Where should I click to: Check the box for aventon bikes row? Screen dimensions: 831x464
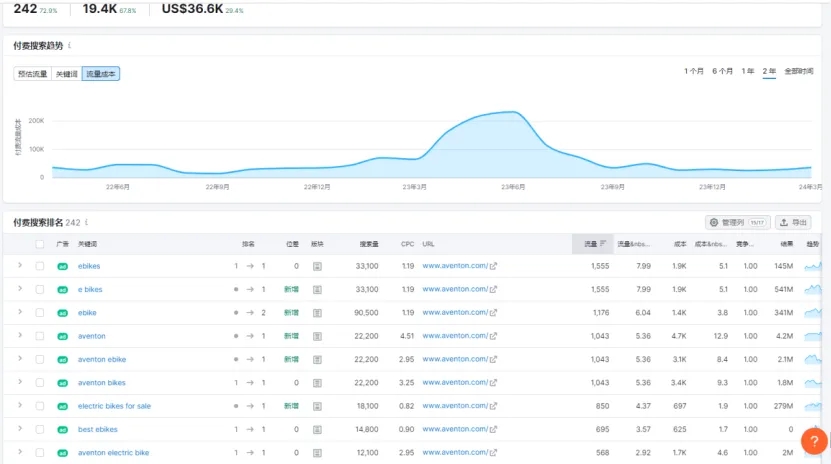pos(40,383)
